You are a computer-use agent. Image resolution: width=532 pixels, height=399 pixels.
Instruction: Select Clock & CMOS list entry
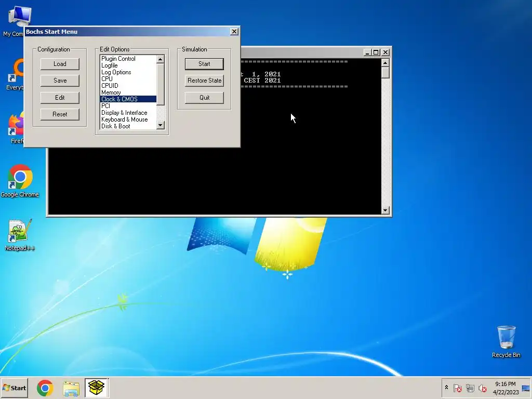pos(128,99)
